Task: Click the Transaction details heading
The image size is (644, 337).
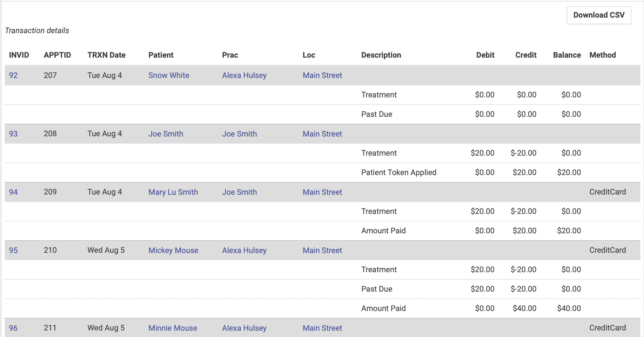Action: 37,30
